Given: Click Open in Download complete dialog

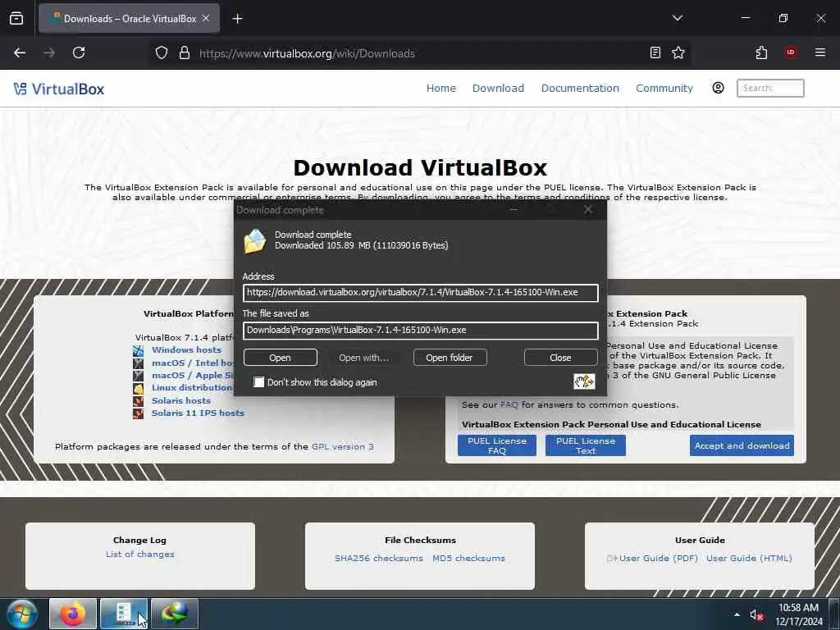Looking at the screenshot, I should pos(281,358).
